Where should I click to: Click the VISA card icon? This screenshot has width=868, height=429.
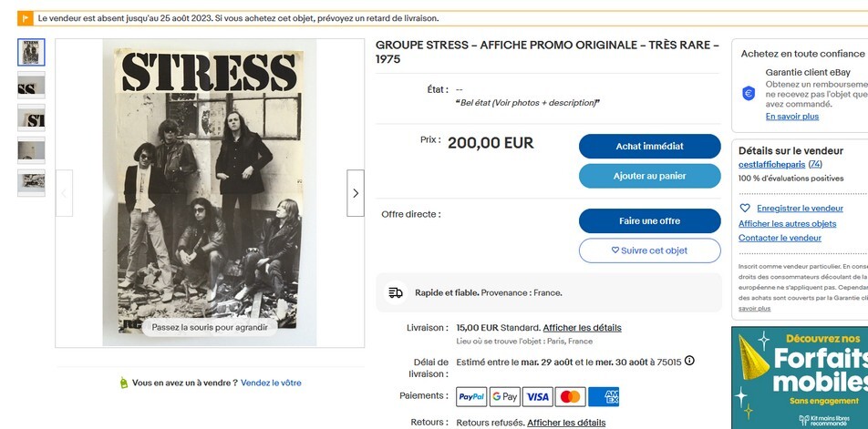[x=537, y=396]
